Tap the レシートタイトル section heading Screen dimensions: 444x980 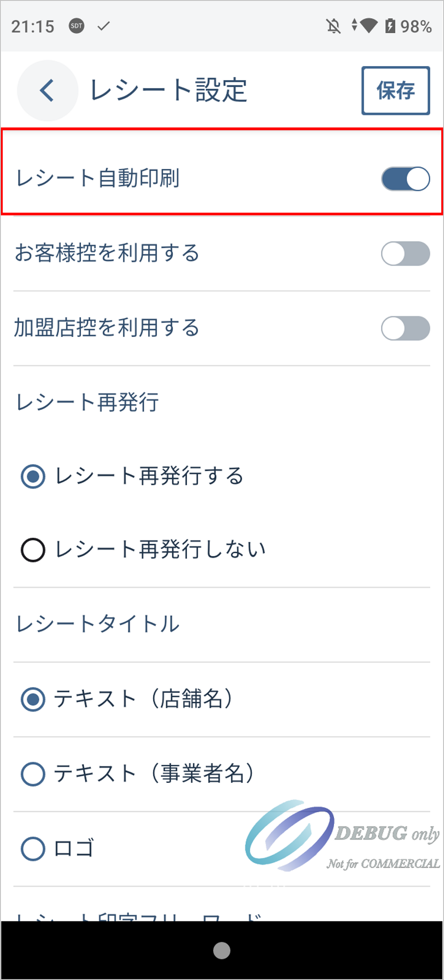pos(98,624)
